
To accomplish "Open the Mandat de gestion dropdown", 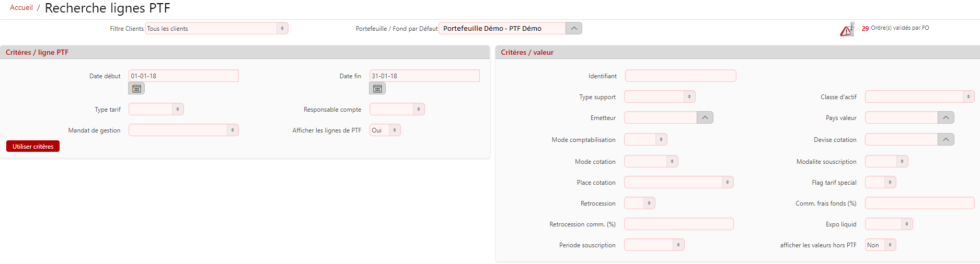I will tap(183, 130).
